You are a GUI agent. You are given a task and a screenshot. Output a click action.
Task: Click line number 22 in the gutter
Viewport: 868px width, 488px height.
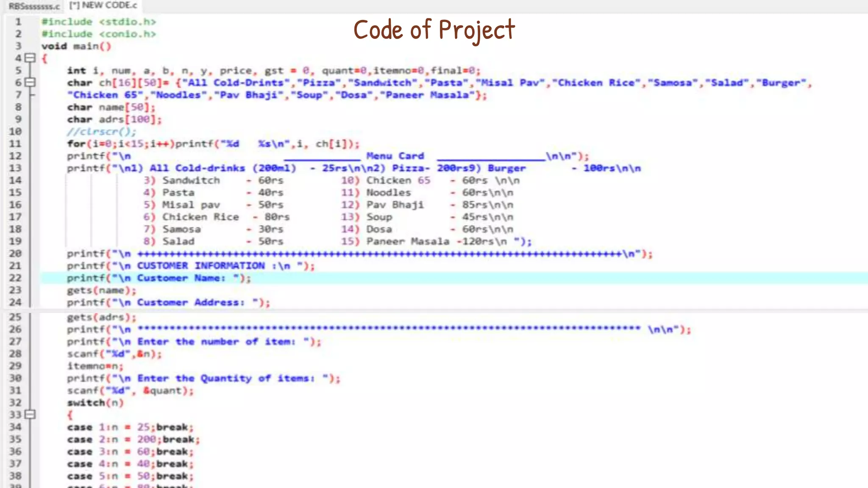click(x=15, y=278)
